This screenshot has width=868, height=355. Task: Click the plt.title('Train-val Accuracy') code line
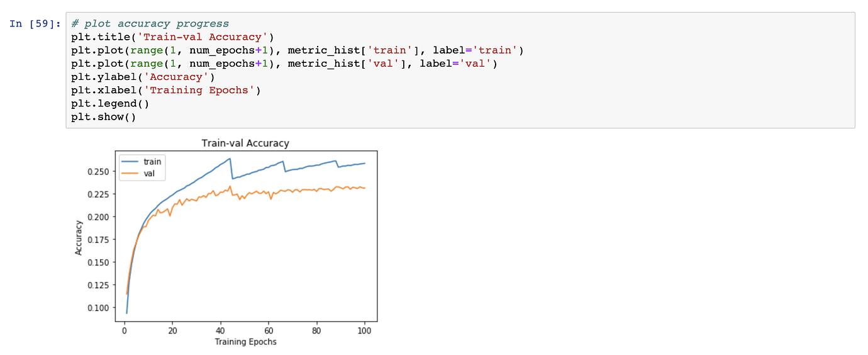[172, 37]
